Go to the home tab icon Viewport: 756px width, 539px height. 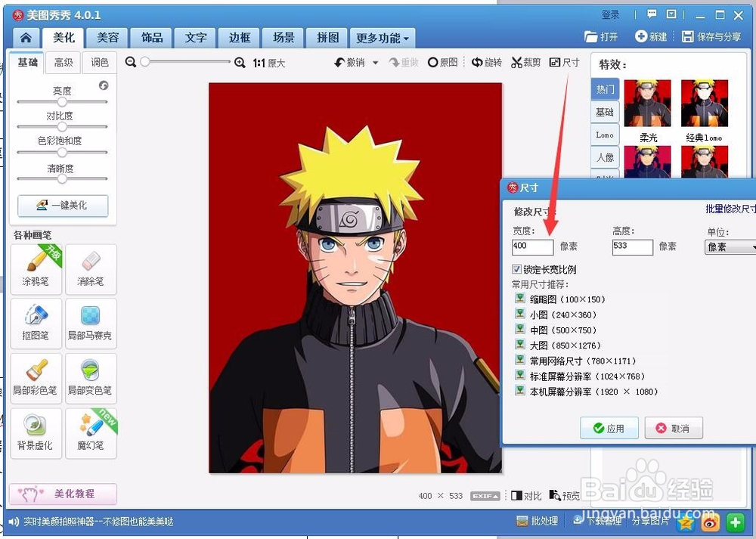26,38
